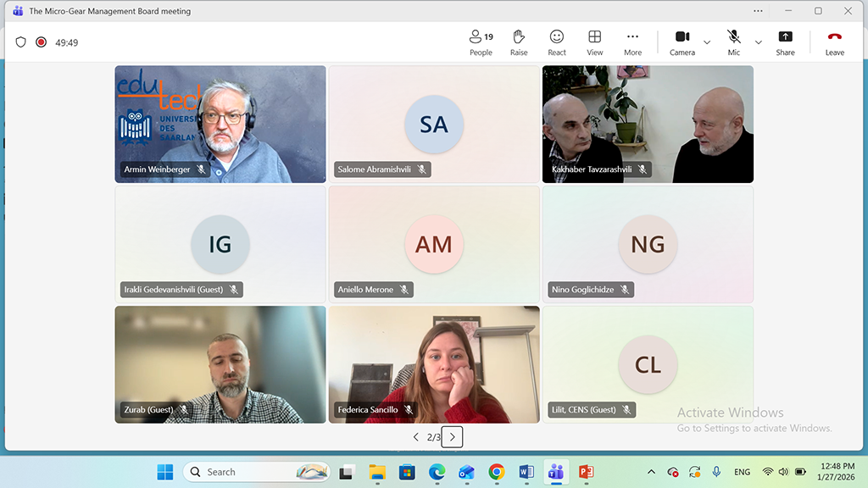Raise your hand in the meeting
The image size is (868, 488).
pyautogui.click(x=519, y=42)
